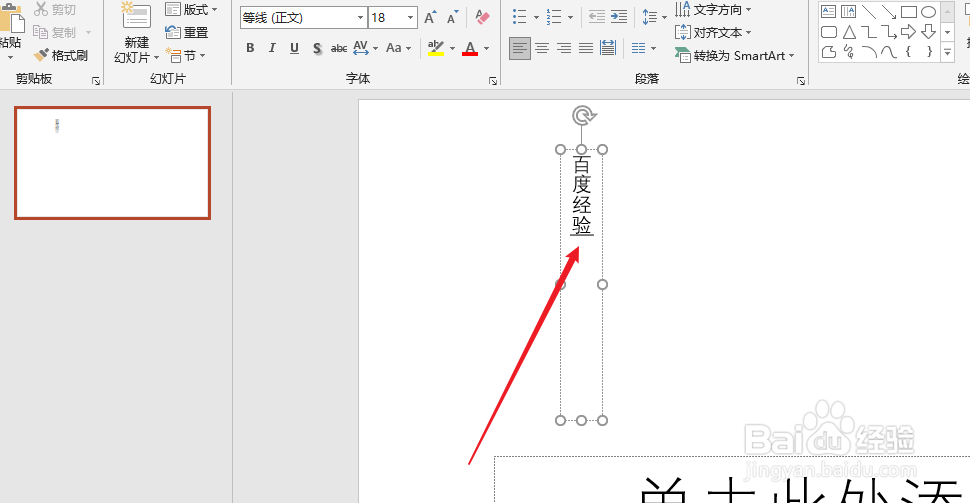The width and height of the screenshot is (970, 503).
Task: Increase font size with the large A icon
Action: point(430,18)
